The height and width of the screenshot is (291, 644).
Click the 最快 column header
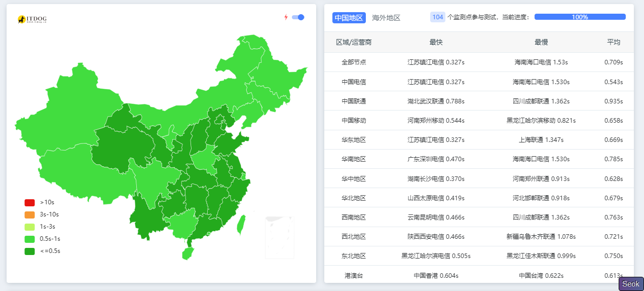point(436,42)
